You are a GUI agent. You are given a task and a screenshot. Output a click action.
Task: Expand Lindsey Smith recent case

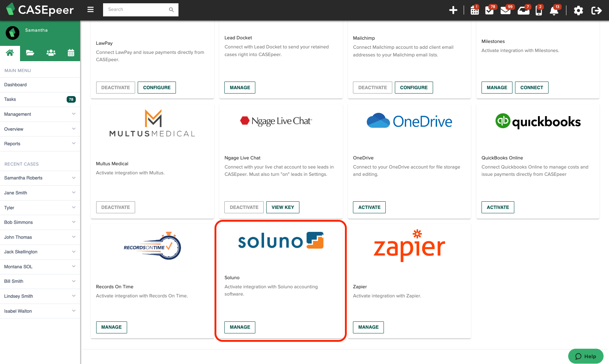40,296
